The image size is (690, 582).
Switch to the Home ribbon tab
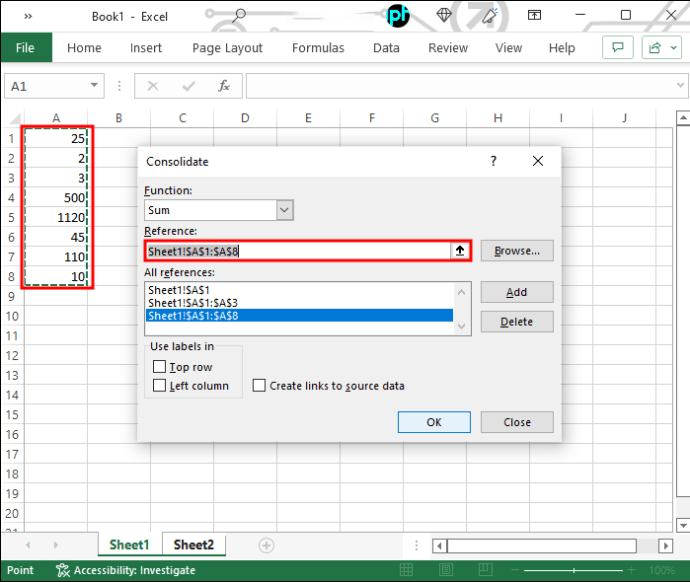(84, 48)
